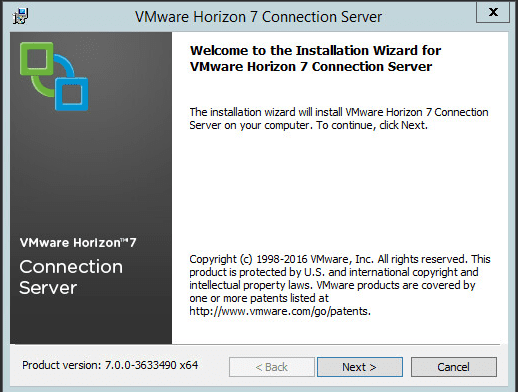This screenshot has width=518, height=392.
Task: Close the VMware Horizon 7 installer window
Action: [493, 12]
